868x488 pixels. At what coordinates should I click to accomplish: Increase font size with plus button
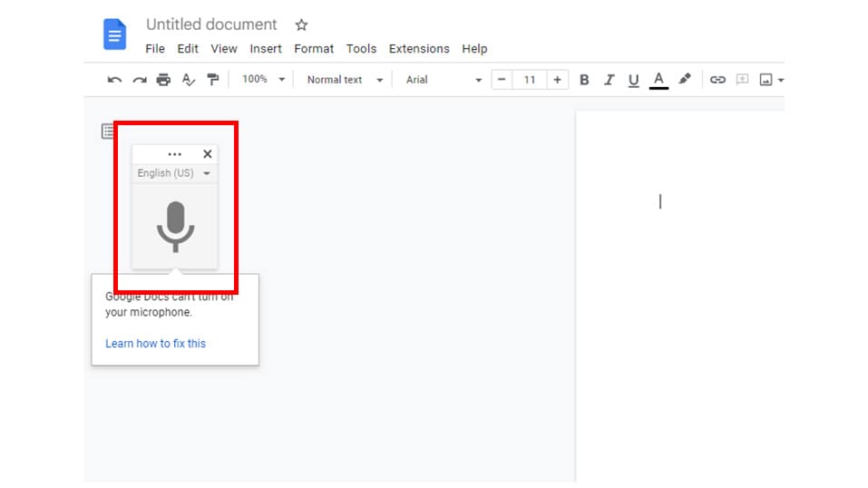(558, 80)
